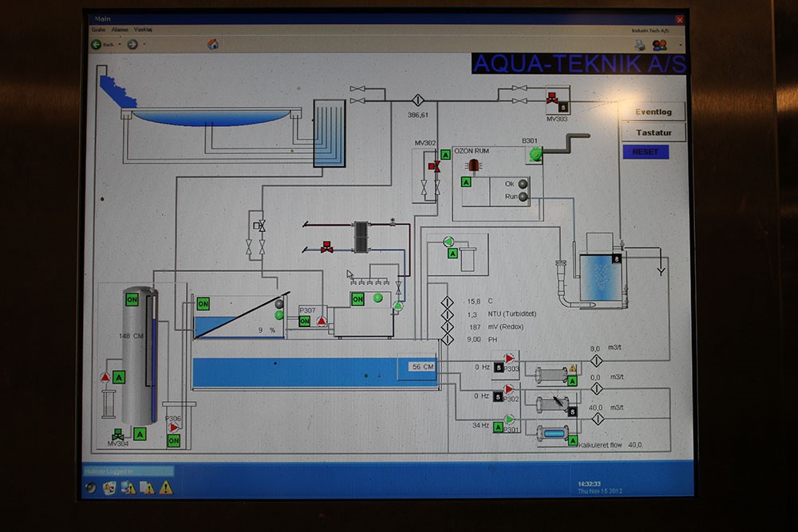Screen dimensions: 798x532
Task: Click the Kalkuleret flow label
Action: (601, 445)
